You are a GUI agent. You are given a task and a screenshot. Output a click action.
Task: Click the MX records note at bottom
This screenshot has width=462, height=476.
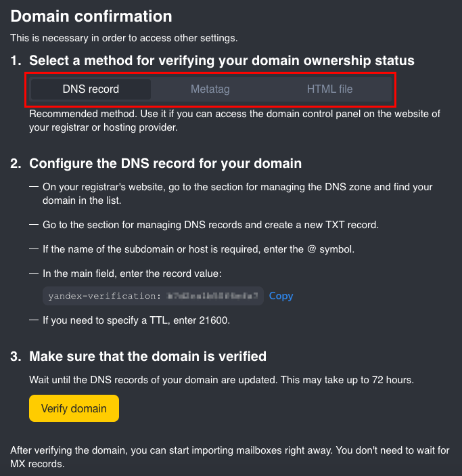[x=229, y=457]
